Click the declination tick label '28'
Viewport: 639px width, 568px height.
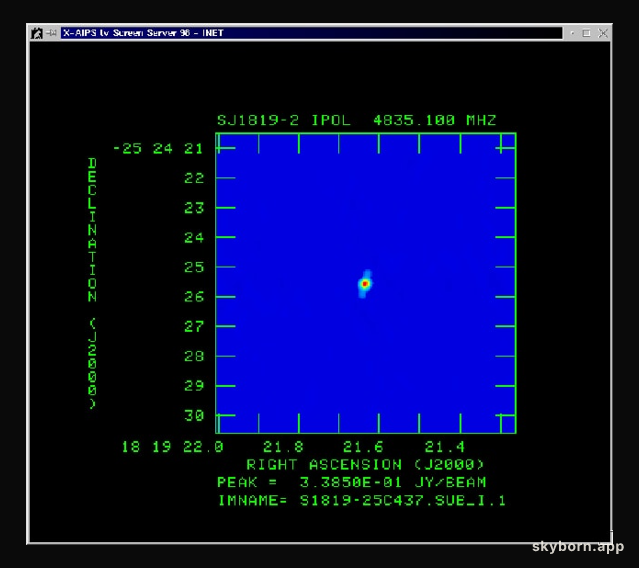[x=194, y=356]
